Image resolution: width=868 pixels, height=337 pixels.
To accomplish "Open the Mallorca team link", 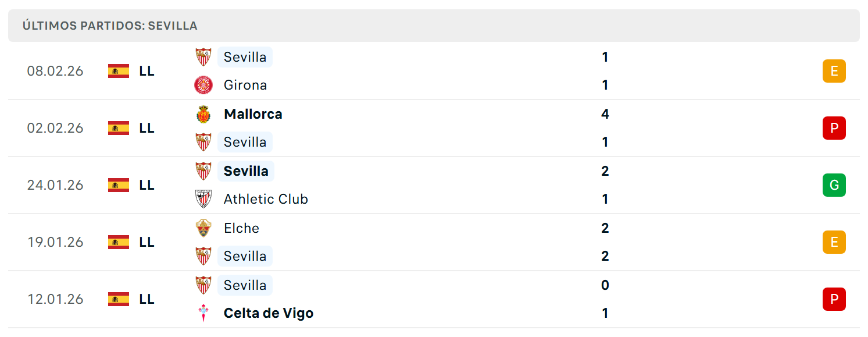I will coord(253,114).
